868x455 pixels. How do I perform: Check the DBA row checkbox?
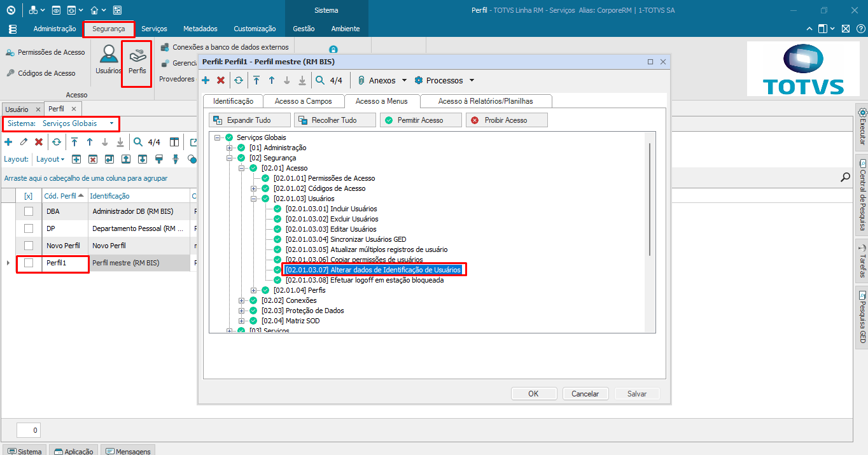(29, 211)
